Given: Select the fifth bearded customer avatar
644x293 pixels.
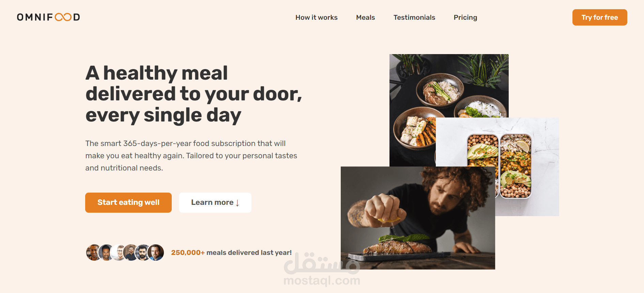Looking at the screenshot, I should click(x=142, y=253).
